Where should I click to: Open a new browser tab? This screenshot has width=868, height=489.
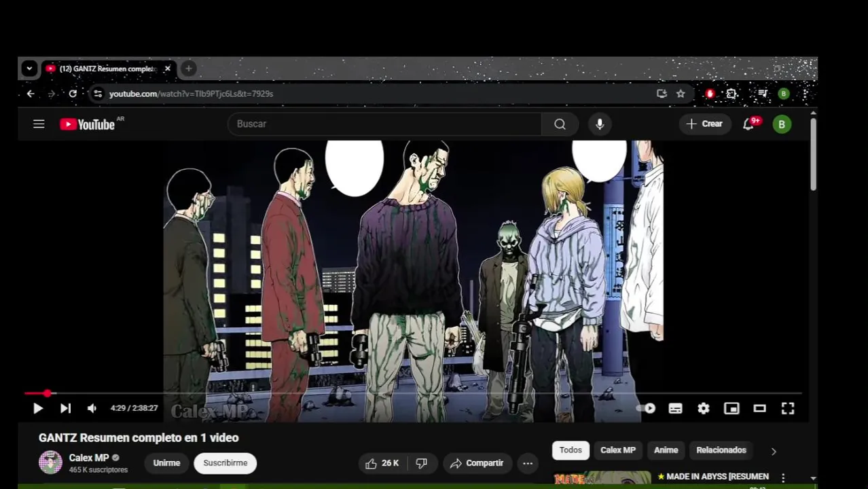(189, 69)
